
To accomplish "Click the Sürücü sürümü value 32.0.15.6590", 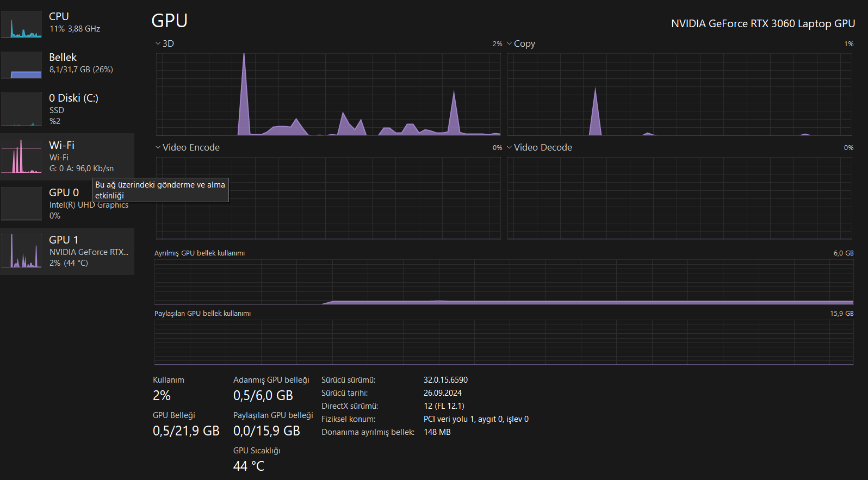I will point(445,380).
